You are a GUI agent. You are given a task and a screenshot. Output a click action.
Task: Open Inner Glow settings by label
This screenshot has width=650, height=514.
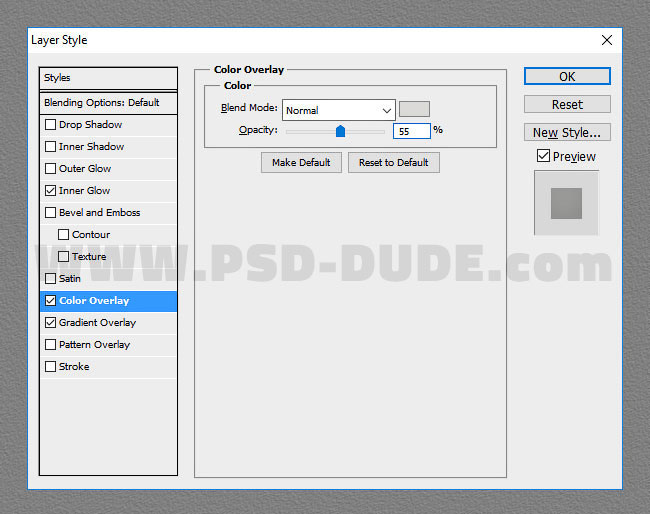point(85,191)
